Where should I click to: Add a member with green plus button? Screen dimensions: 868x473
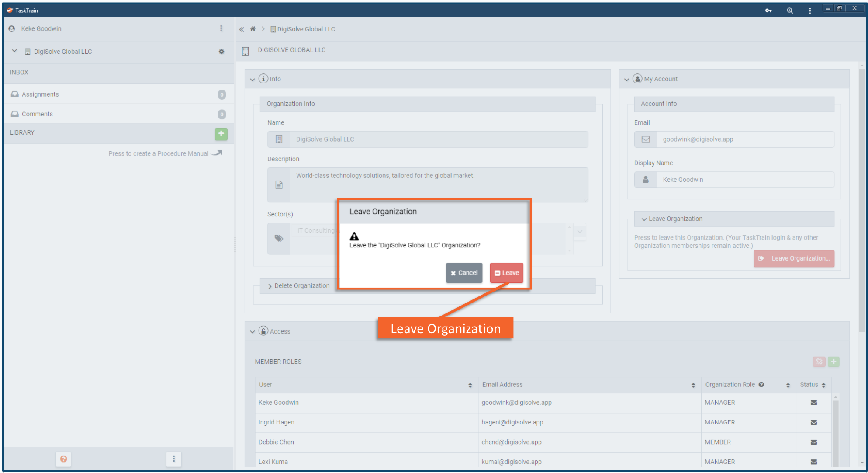pyautogui.click(x=833, y=362)
